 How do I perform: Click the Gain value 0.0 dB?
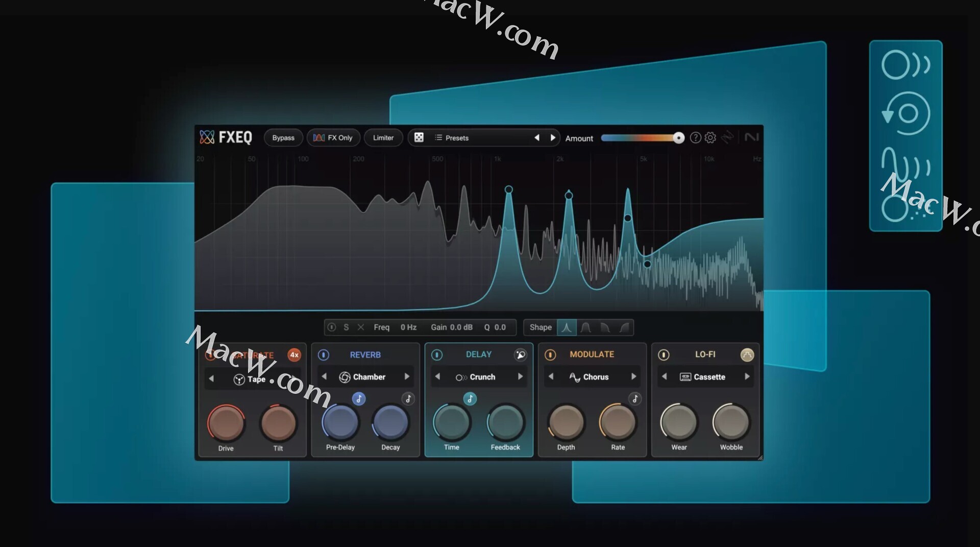pos(461,327)
